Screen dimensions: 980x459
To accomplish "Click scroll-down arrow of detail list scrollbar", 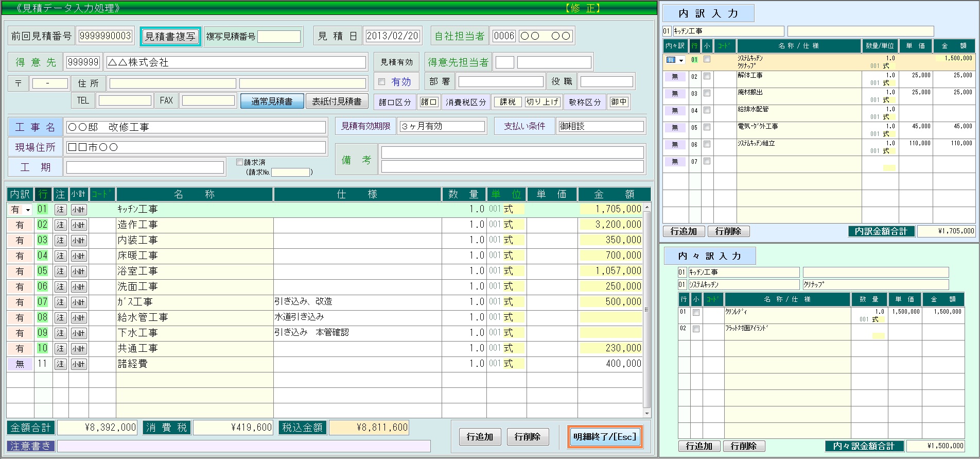I will pos(647,413).
